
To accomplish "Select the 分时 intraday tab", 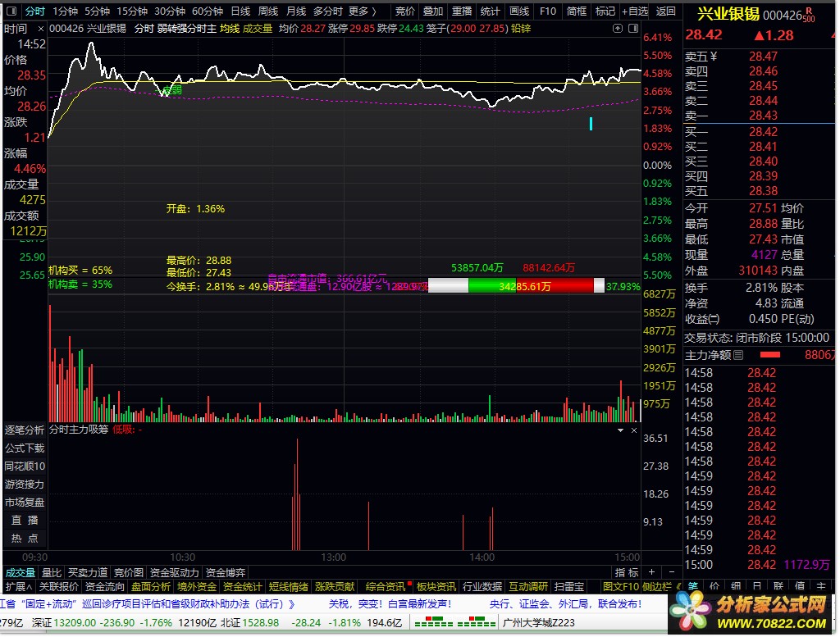I will click(x=34, y=11).
